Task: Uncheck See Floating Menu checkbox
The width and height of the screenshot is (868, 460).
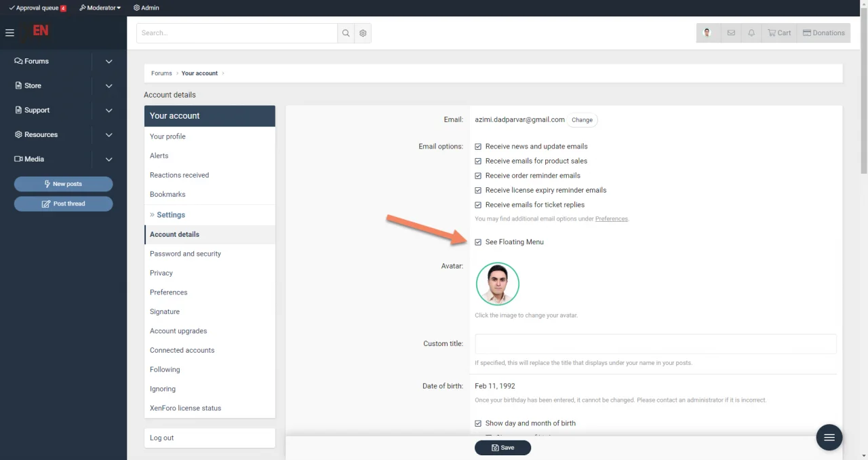Action: point(478,242)
